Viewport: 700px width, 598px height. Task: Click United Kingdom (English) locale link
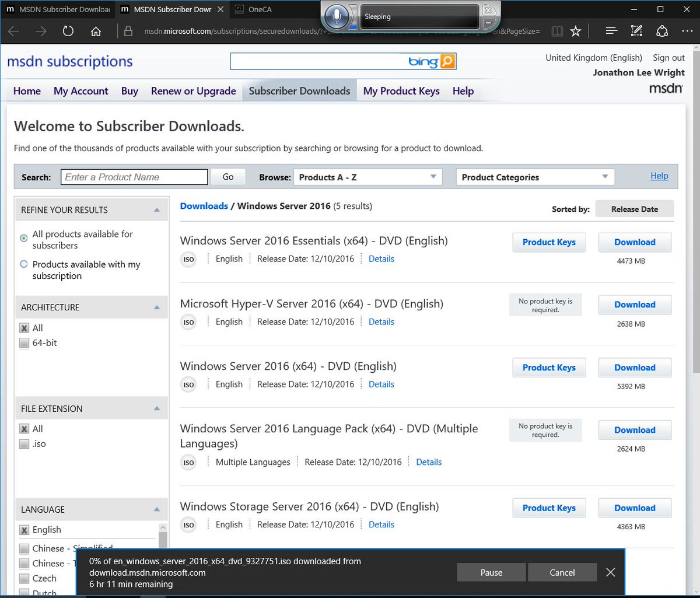click(594, 58)
